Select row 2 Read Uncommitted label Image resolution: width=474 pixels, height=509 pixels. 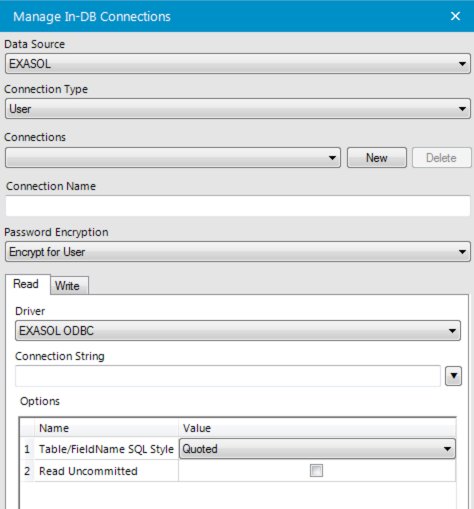point(88,471)
